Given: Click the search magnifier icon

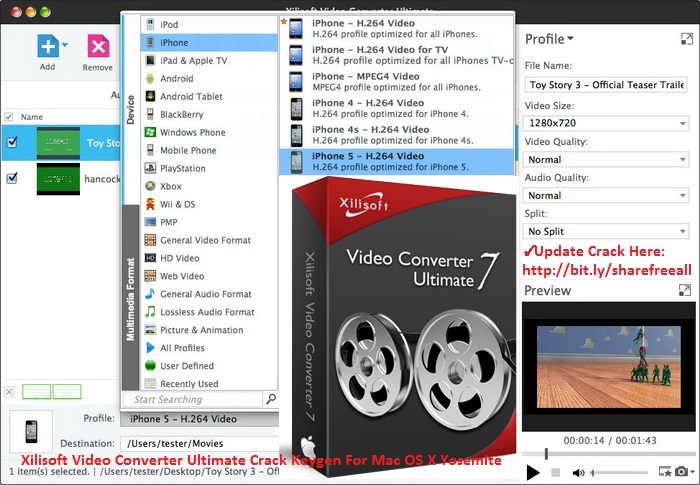Looking at the screenshot, I should [x=270, y=399].
